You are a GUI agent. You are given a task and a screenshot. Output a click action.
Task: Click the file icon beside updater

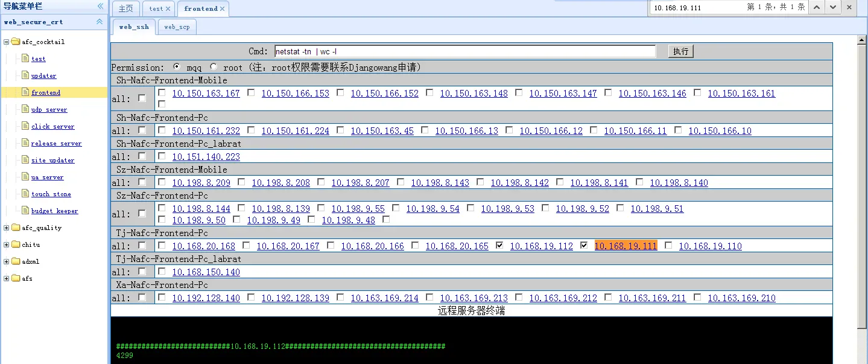pyautogui.click(x=25, y=75)
